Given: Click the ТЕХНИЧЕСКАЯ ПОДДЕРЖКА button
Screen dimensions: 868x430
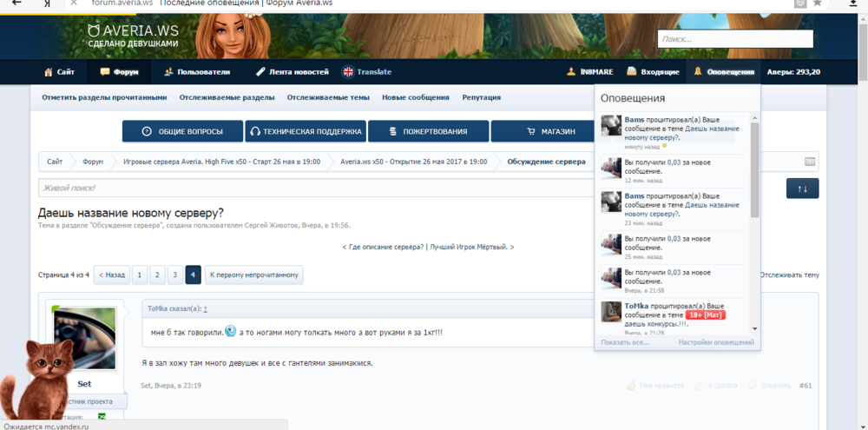Looking at the screenshot, I should [306, 131].
